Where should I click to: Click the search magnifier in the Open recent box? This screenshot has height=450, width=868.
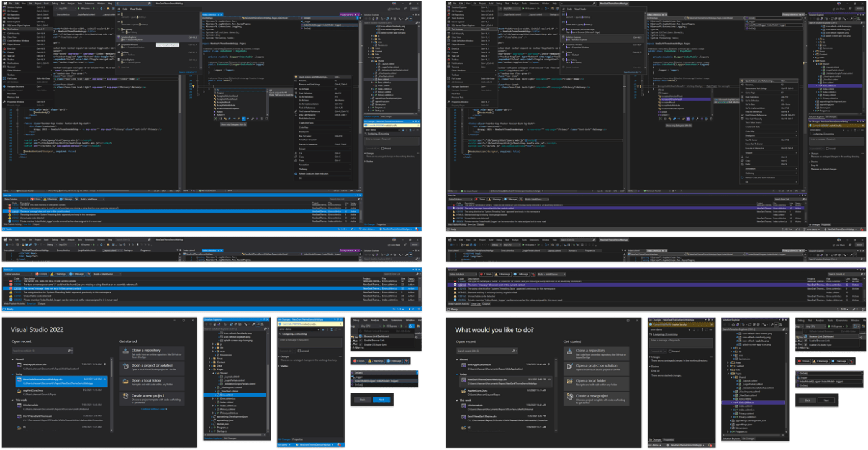(x=70, y=351)
